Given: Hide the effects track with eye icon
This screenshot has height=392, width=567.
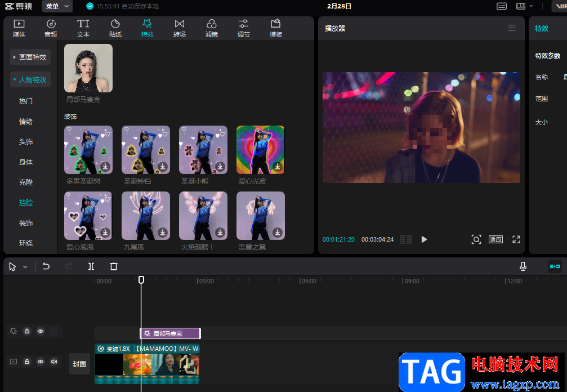Looking at the screenshot, I should (41, 331).
